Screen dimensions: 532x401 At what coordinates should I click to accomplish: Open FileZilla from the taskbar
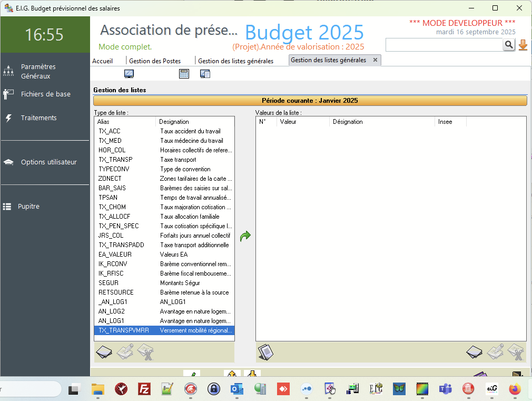pyautogui.click(x=144, y=389)
